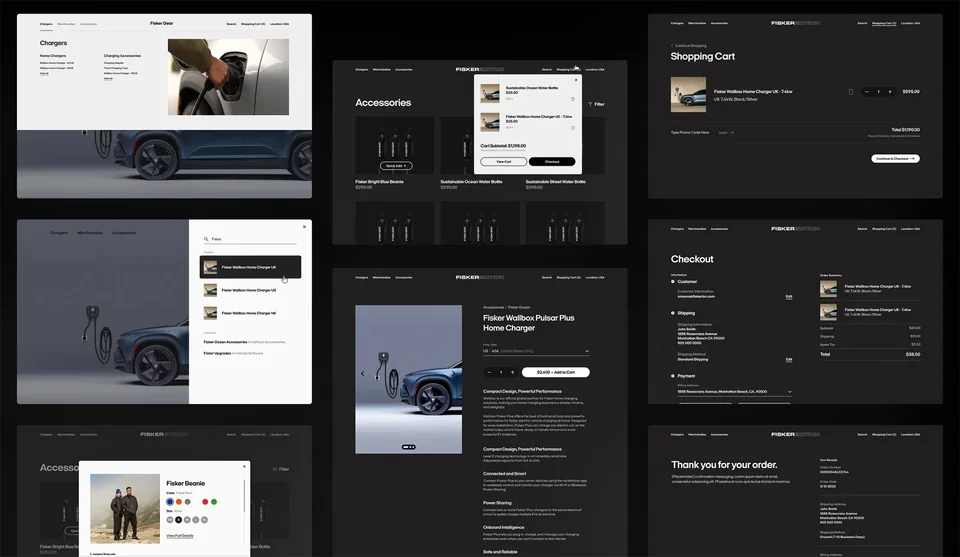
Task: Click Filter icon behind the Beanie popup
Action: click(275, 469)
